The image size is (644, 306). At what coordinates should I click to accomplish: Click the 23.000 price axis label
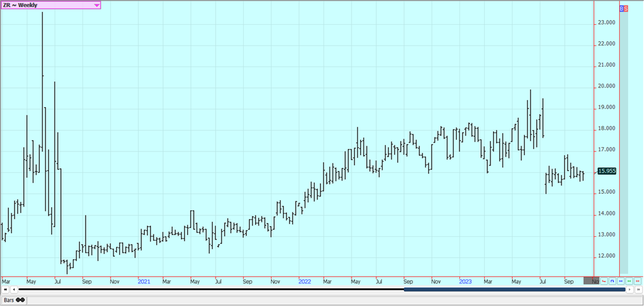click(x=606, y=23)
